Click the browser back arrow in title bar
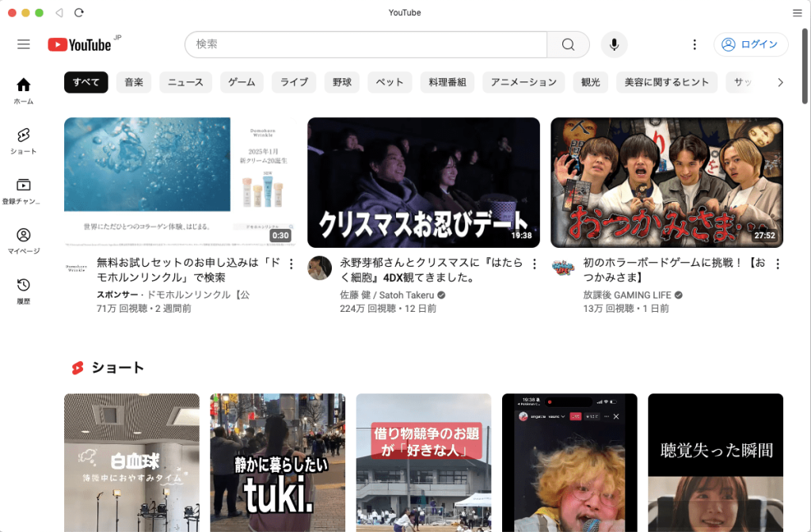Viewport: 811px width, 532px height. pos(59,13)
